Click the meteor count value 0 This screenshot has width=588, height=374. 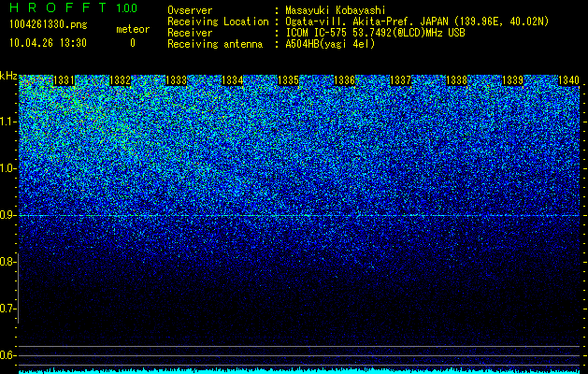133,43
